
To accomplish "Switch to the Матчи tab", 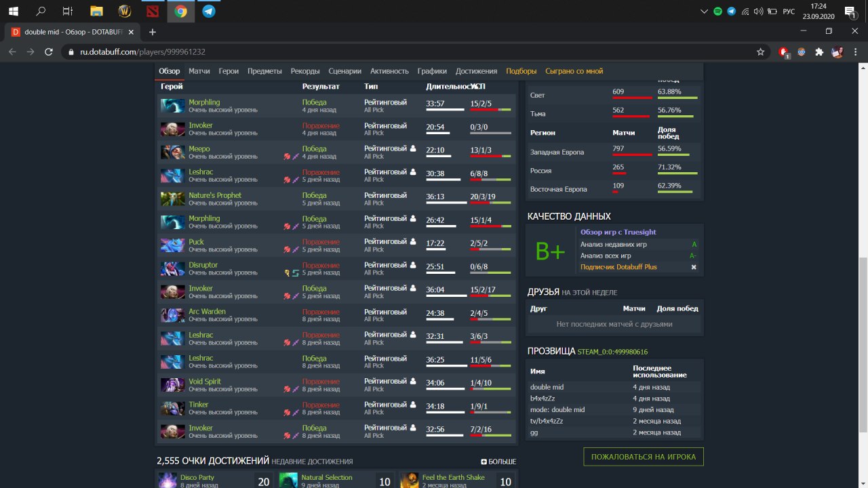I will (x=199, y=71).
